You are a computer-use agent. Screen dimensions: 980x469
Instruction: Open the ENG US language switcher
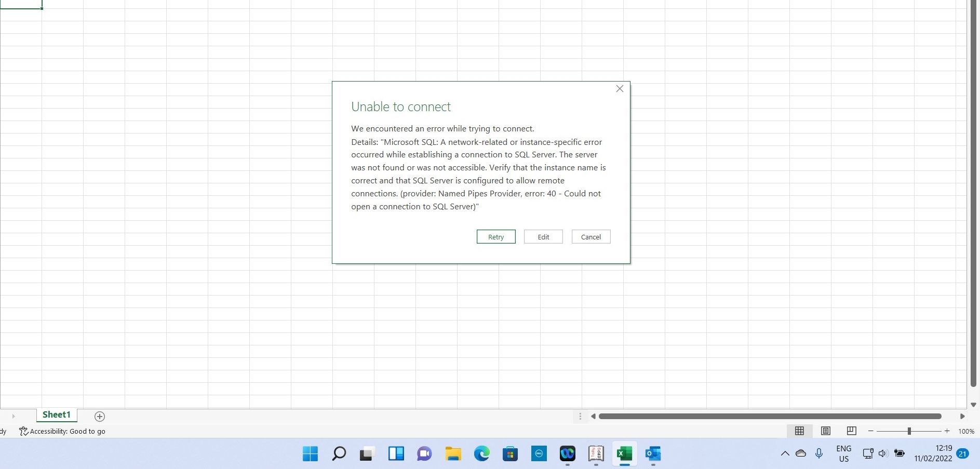coord(843,453)
